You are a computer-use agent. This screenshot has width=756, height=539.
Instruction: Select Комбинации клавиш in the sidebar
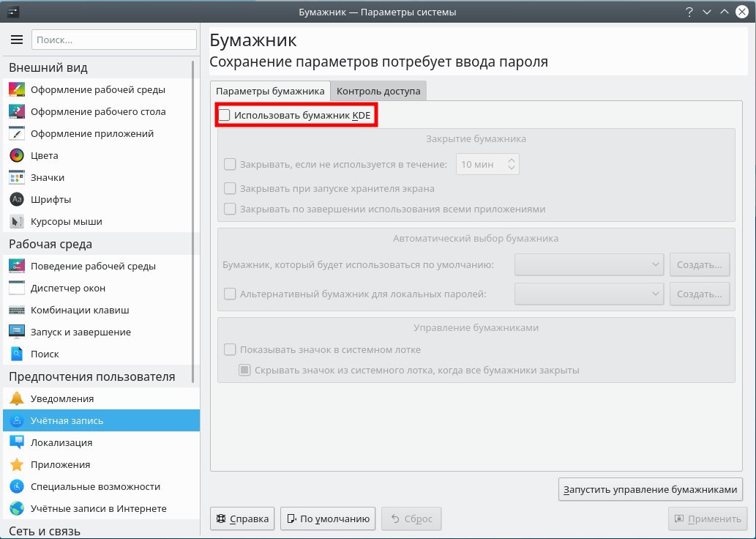coord(101,310)
